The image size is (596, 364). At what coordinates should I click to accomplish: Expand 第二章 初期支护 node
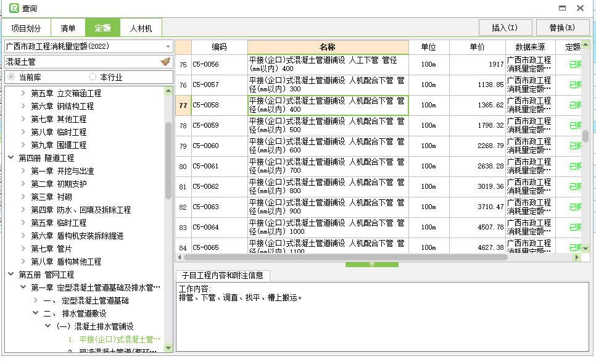click(x=23, y=183)
